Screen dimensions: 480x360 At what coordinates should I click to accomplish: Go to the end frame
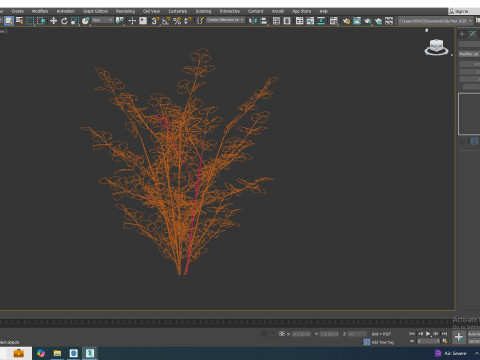click(444, 333)
